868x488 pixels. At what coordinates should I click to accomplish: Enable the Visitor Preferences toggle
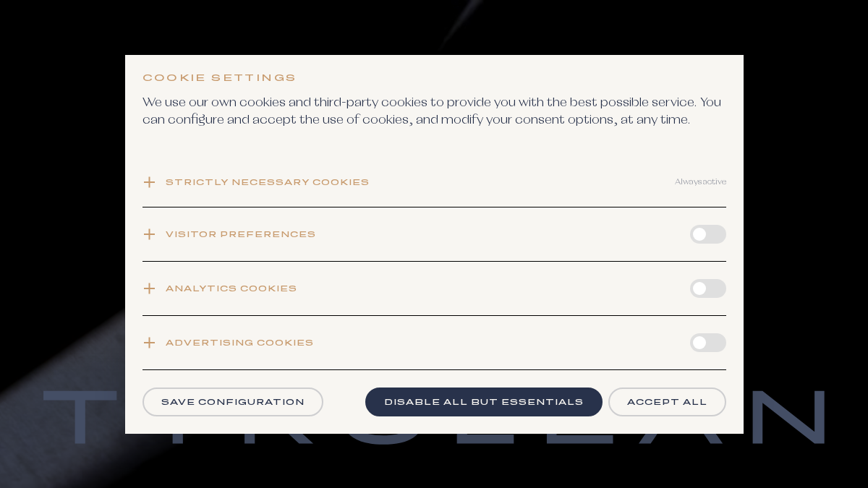click(x=707, y=234)
